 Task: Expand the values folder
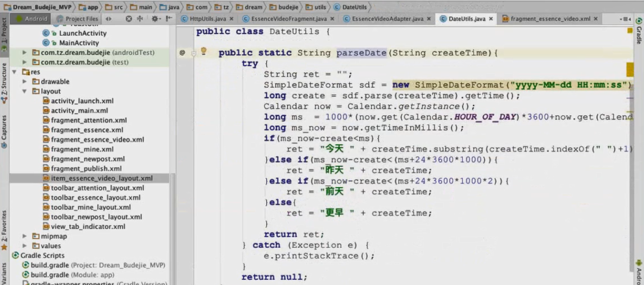25,246
